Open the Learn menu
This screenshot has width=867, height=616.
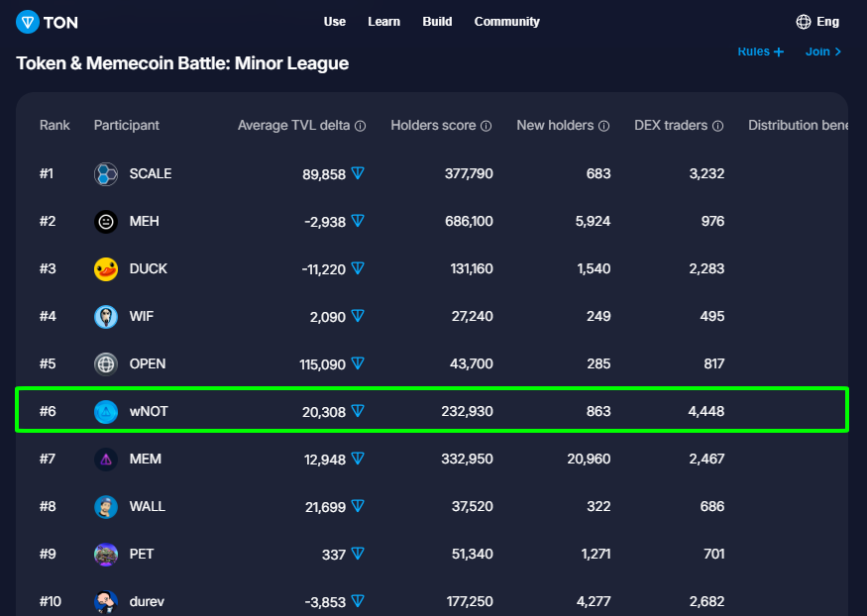click(383, 22)
